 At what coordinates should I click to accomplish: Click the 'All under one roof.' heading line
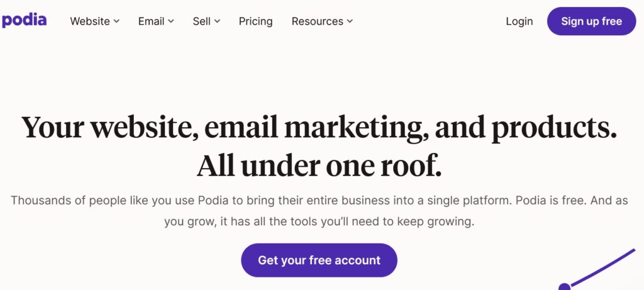[x=319, y=166]
